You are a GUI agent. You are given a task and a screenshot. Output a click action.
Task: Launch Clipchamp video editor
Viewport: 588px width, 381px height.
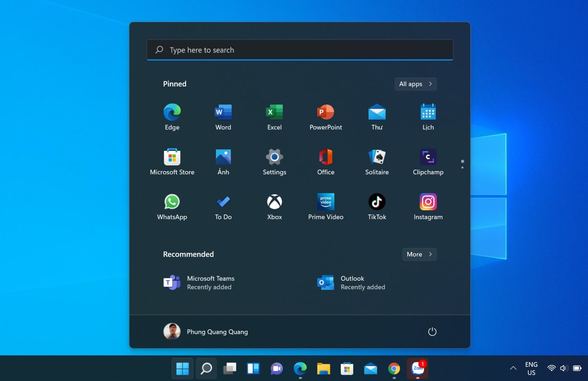click(428, 162)
